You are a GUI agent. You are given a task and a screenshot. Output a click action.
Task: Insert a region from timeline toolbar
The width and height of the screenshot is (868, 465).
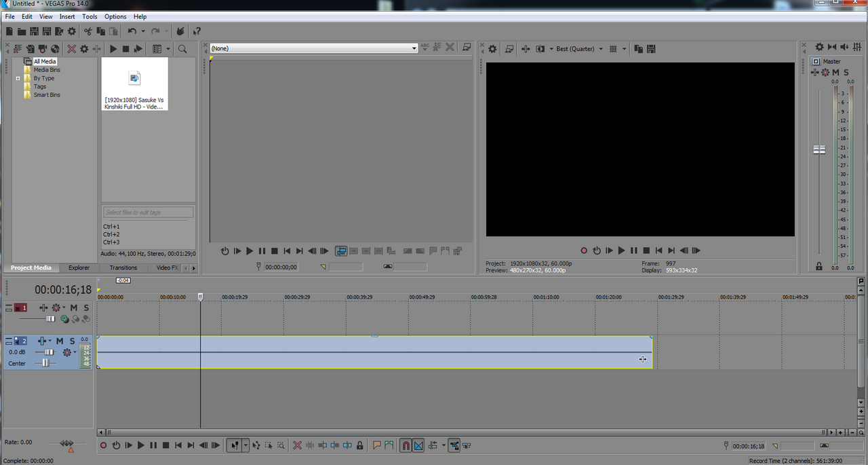389,445
